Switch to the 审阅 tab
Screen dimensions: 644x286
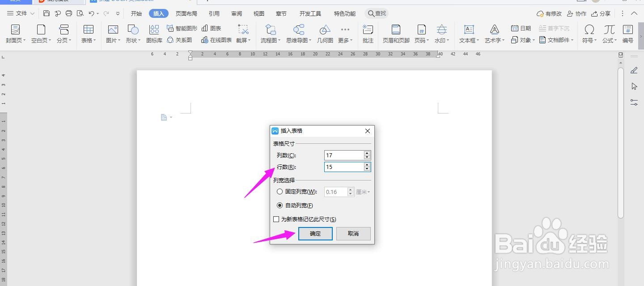[237, 13]
